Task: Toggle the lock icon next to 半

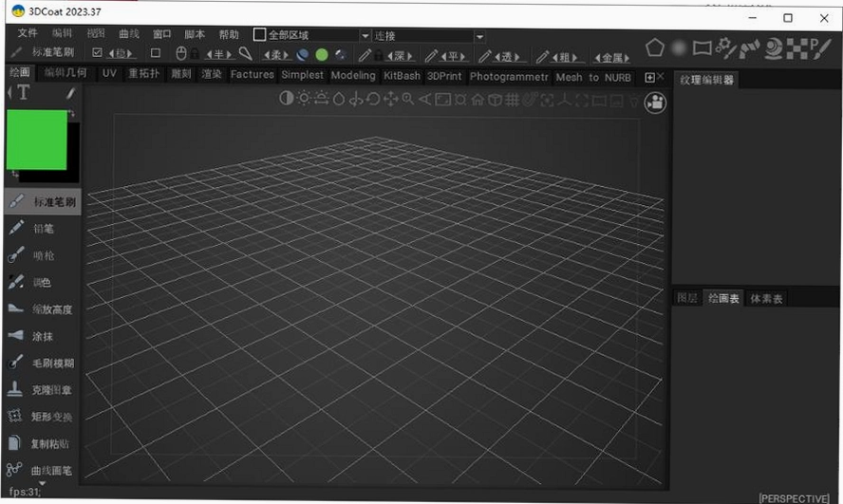Action: [x=195, y=54]
